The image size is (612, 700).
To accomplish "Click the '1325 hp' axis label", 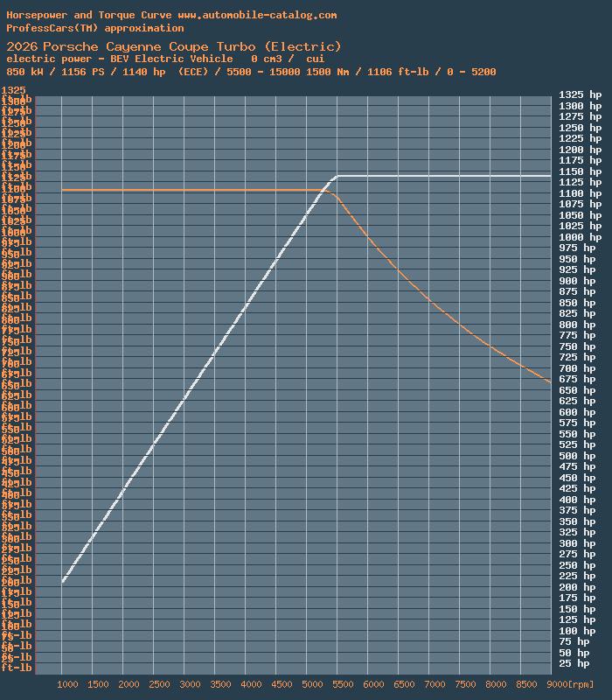I will pyautogui.click(x=581, y=94).
